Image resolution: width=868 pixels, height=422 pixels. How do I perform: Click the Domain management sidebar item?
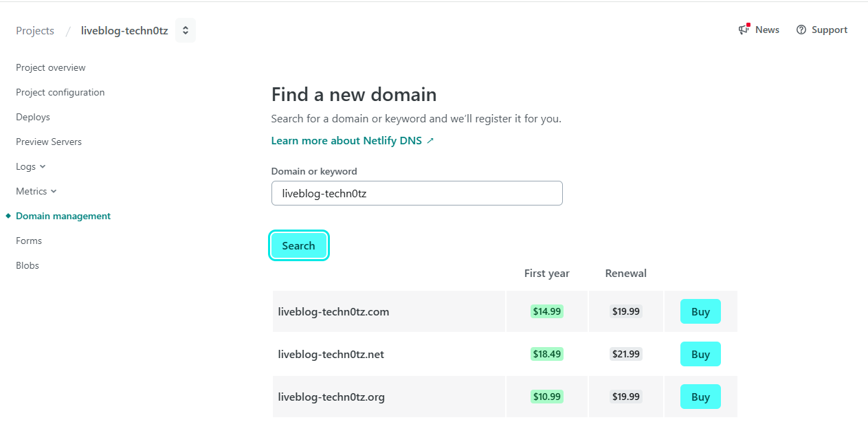tap(63, 216)
